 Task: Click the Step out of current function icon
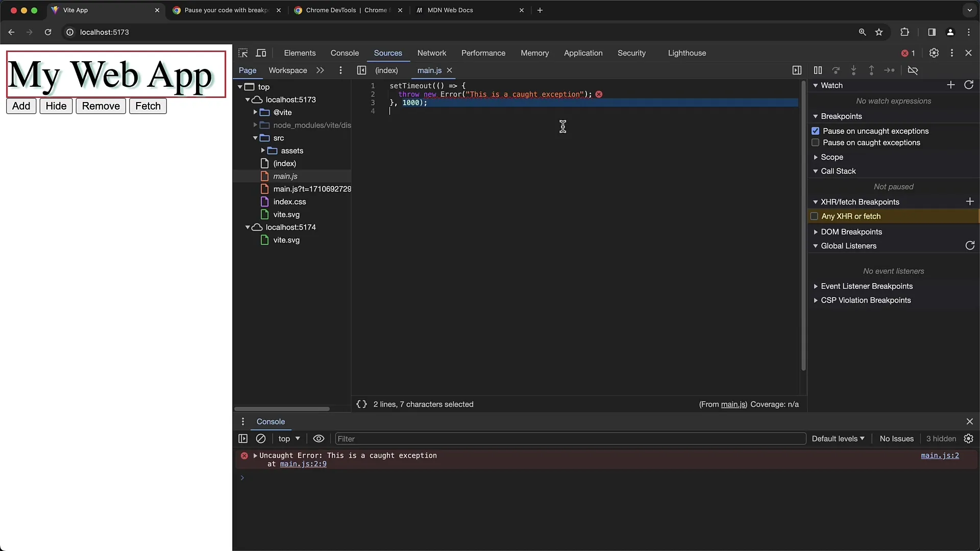coord(871,70)
